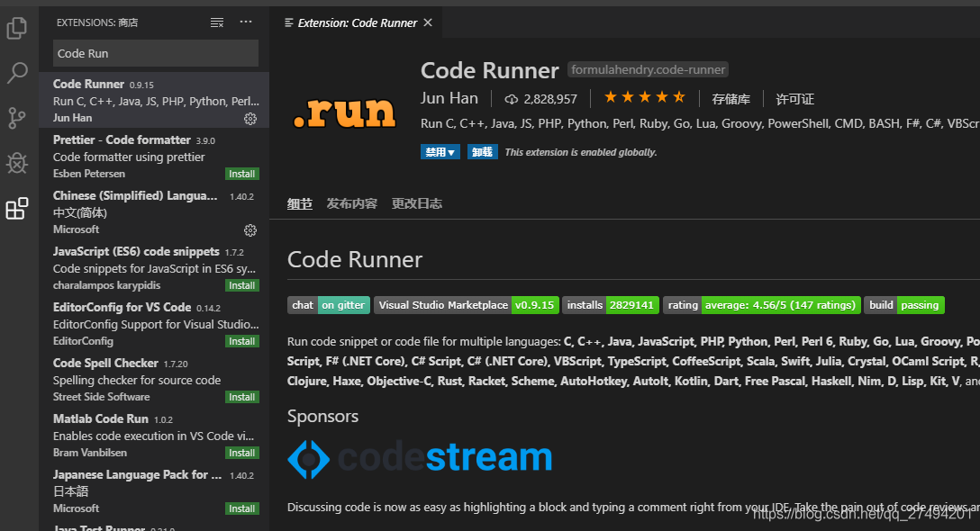Screen dimensions: 980x531
Task: Open the Search view in activity bar
Action: [17, 73]
